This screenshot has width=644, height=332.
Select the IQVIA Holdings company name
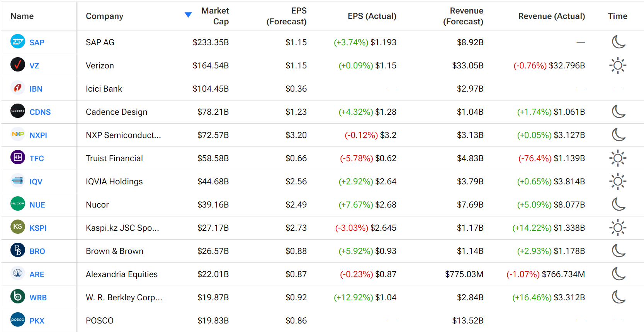coord(114,182)
